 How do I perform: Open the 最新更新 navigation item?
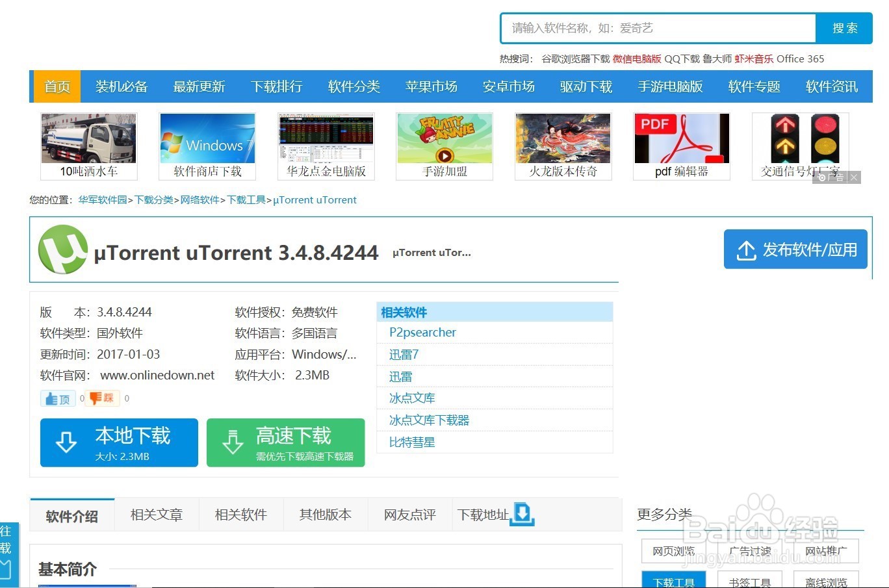pos(199,86)
